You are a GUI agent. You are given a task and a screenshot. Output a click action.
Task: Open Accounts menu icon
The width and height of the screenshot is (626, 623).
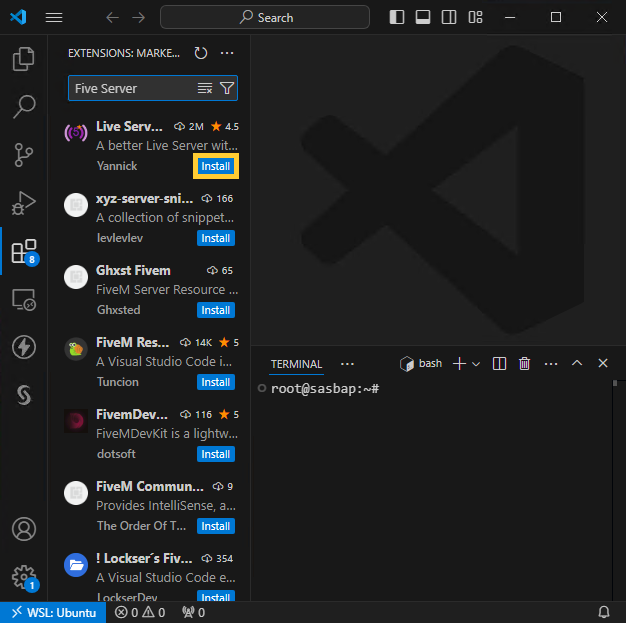coord(24,529)
